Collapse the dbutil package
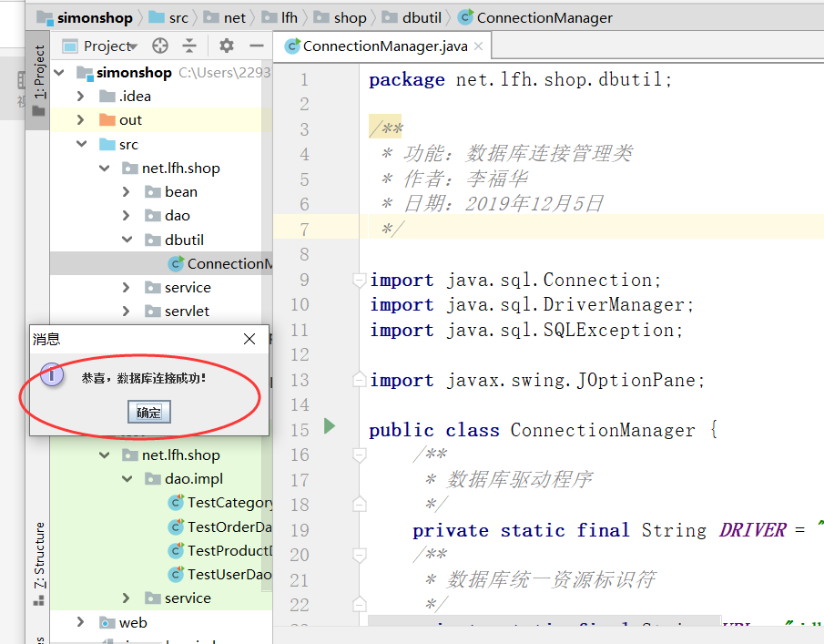Image resolution: width=824 pixels, height=644 pixels. click(127, 240)
